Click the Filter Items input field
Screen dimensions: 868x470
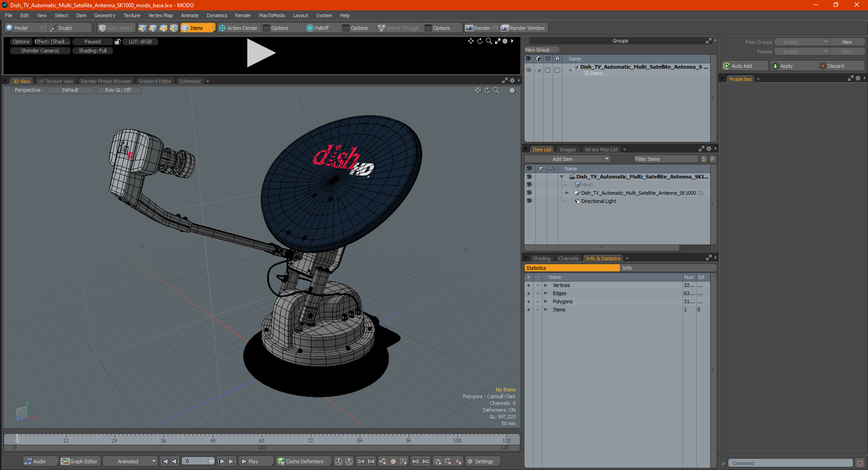coord(666,159)
